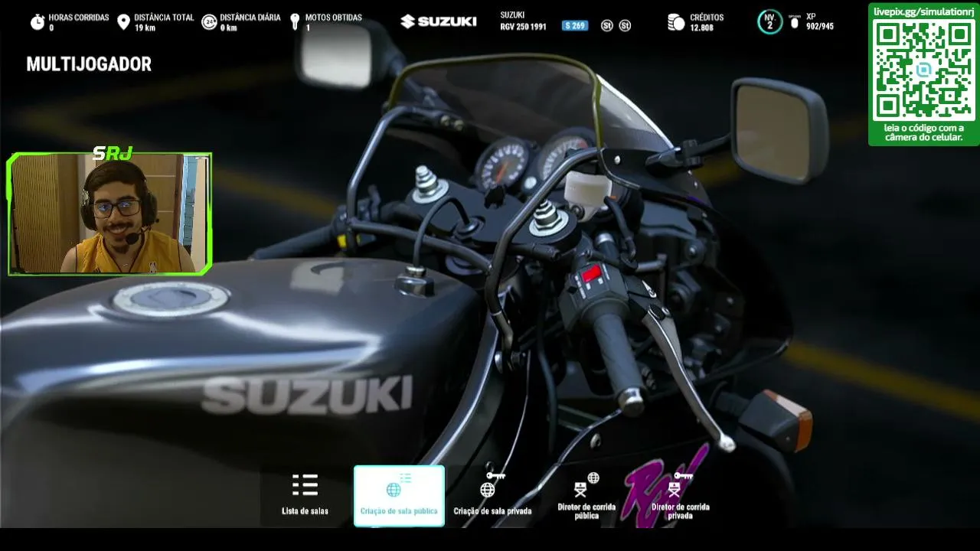Click the first St tire badge
This screenshot has width=980, height=551.
point(607,26)
